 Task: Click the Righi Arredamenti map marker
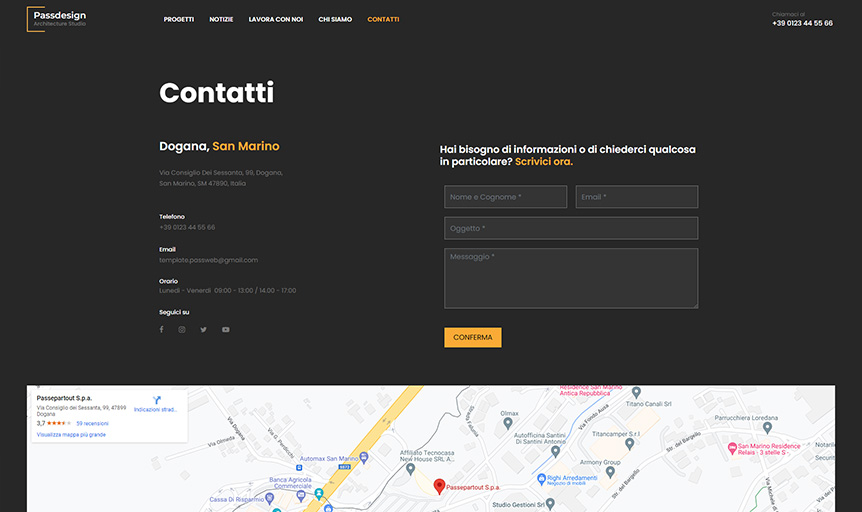[542, 479]
